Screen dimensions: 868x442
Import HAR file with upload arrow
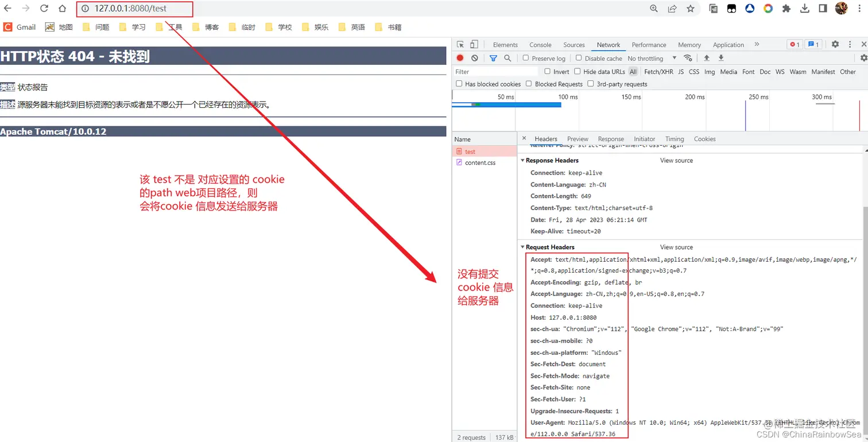click(x=707, y=58)
